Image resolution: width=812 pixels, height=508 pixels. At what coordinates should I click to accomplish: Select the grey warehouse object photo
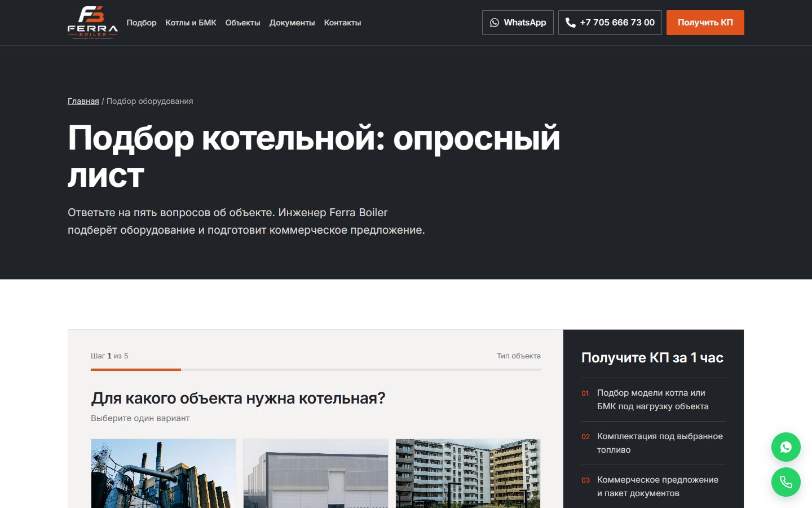316,474
